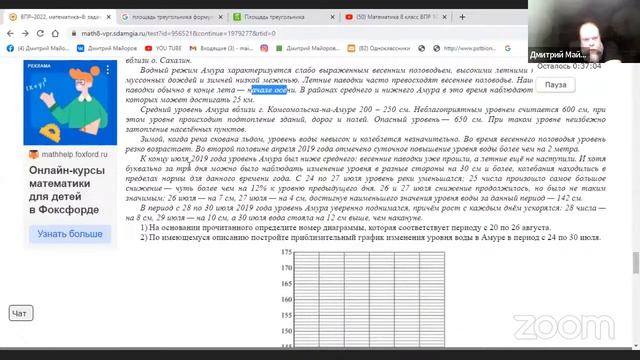This screenshot has width=640, height=360.
Task: Open Gmail Входящие bookmark
Action: 221,48
